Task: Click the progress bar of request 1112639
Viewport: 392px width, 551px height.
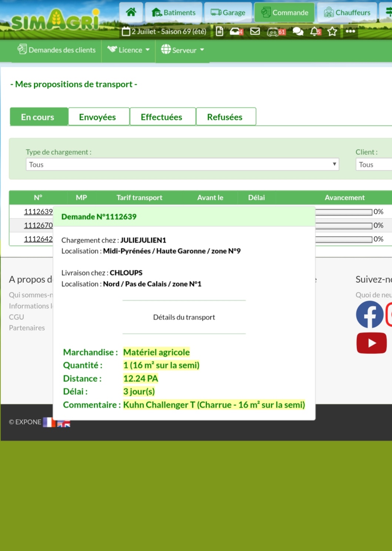Action: click(344, 212)
